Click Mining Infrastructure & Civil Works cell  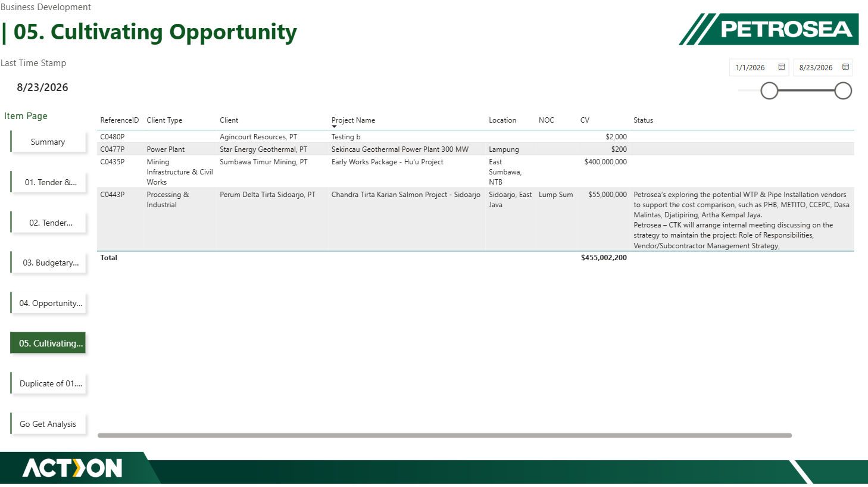(180, 172)
